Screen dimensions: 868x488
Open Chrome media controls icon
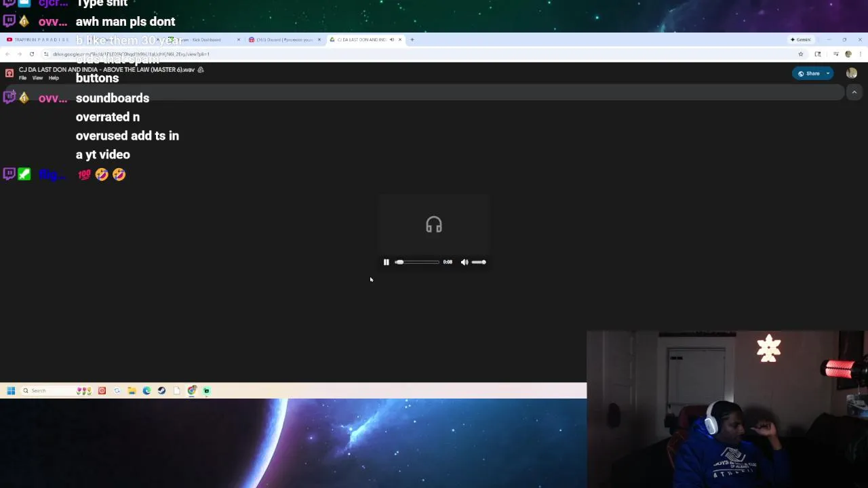point(836,54)
